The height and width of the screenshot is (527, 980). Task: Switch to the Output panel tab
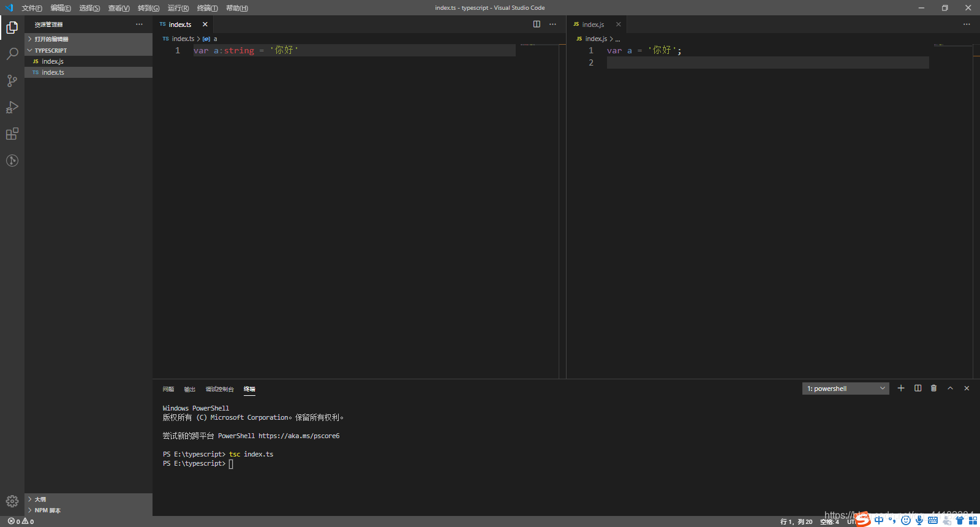[x=190, y=389]
